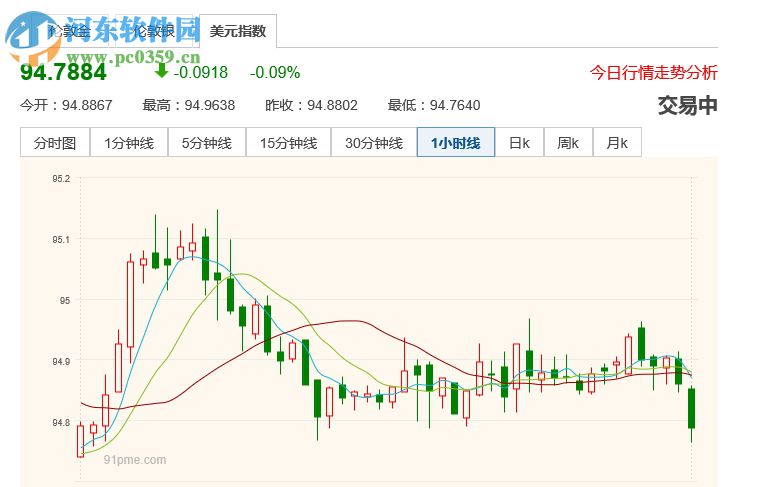Click the 94.9 y-axis label

tap(61, 362)
